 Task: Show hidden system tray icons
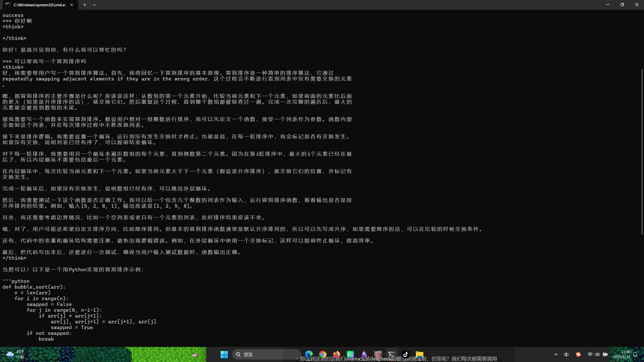pyautogui.click(x=556, y=354)
